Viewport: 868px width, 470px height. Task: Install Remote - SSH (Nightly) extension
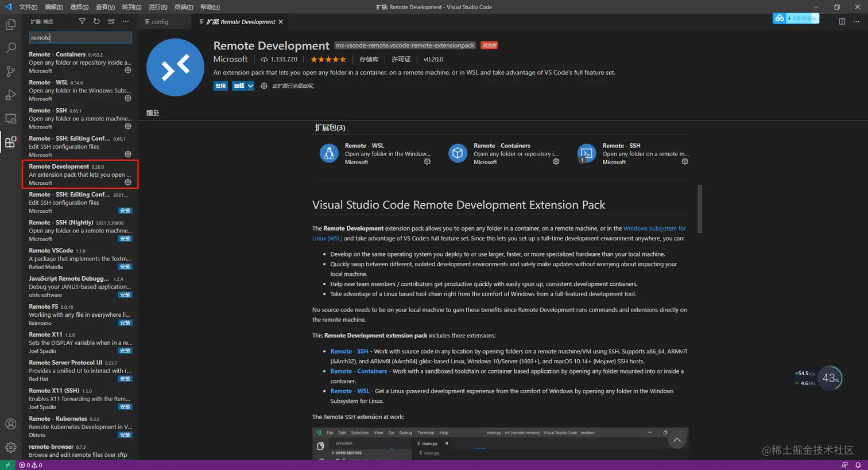(125, 239)
